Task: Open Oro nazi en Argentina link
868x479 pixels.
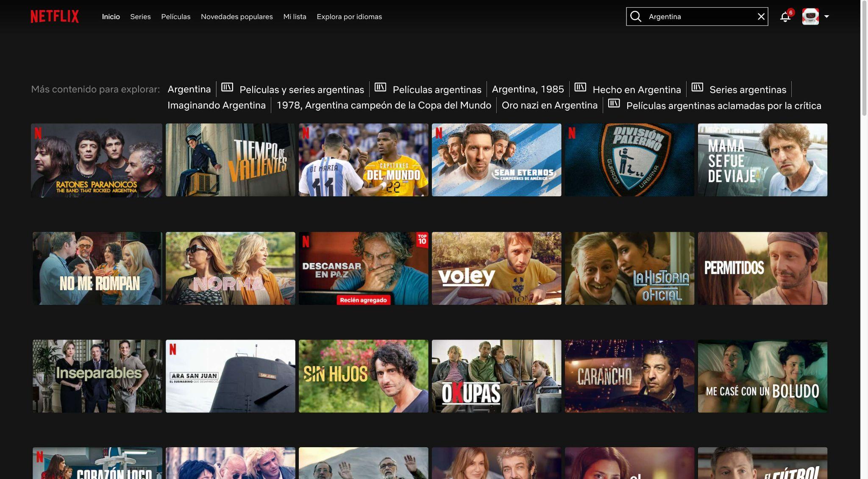Action: [549, 106]
